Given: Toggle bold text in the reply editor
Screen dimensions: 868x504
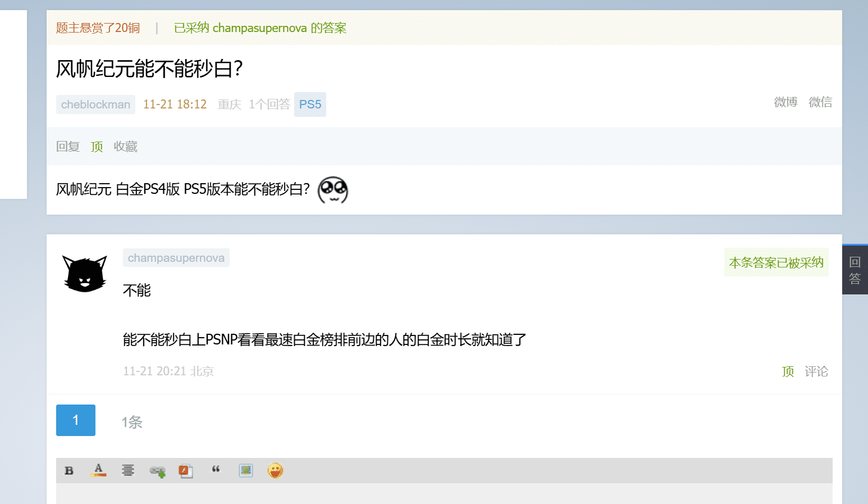Looking at the screenshot, I should point(69,471).
